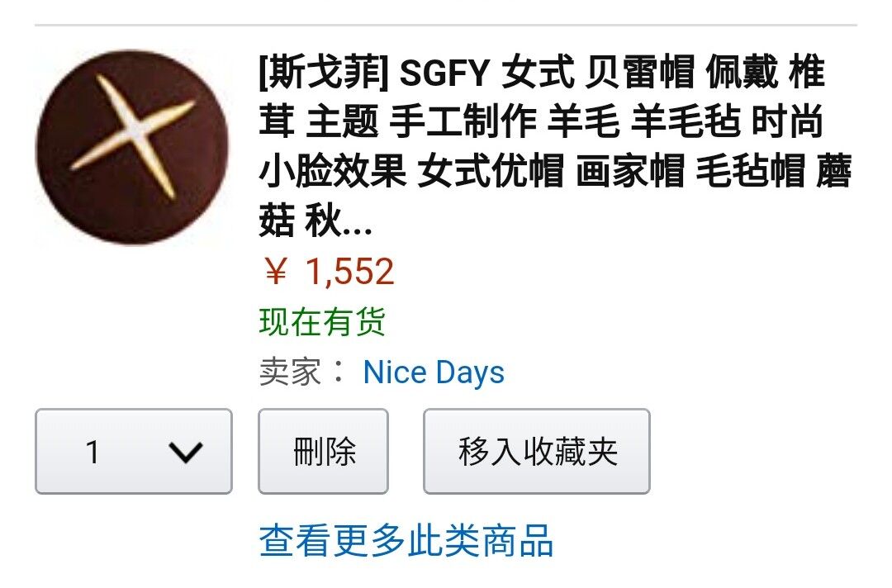Delete the item with the 删除 button
The width and height of the screenshot is (892, 588).
point(323,451)
